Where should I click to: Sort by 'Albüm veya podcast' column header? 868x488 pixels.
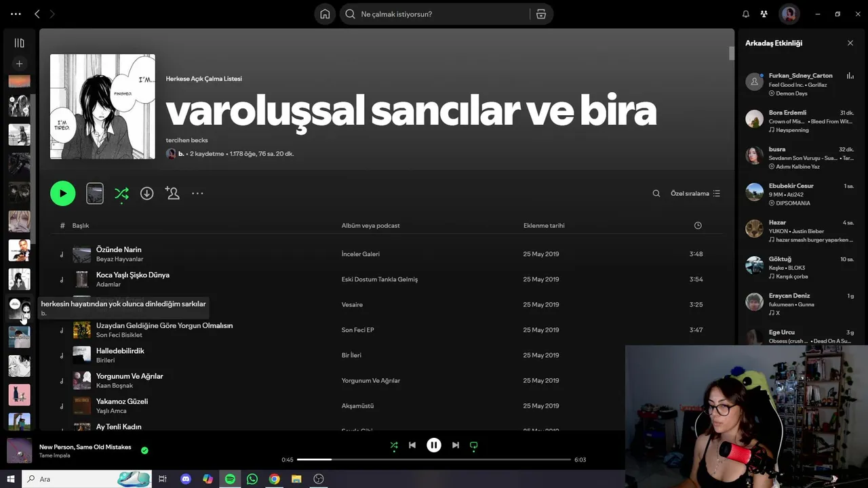[370, 226]
